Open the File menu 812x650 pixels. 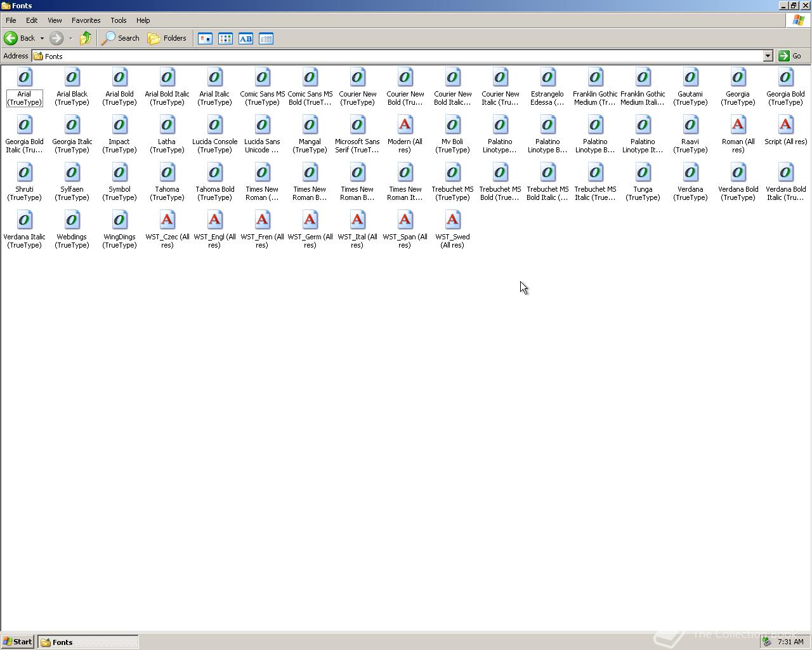[x=11, y=20]
